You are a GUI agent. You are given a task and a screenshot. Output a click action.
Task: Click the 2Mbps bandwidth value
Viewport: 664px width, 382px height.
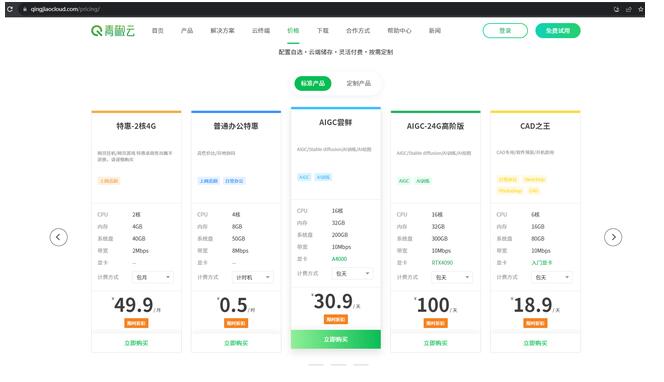(140, 251)
